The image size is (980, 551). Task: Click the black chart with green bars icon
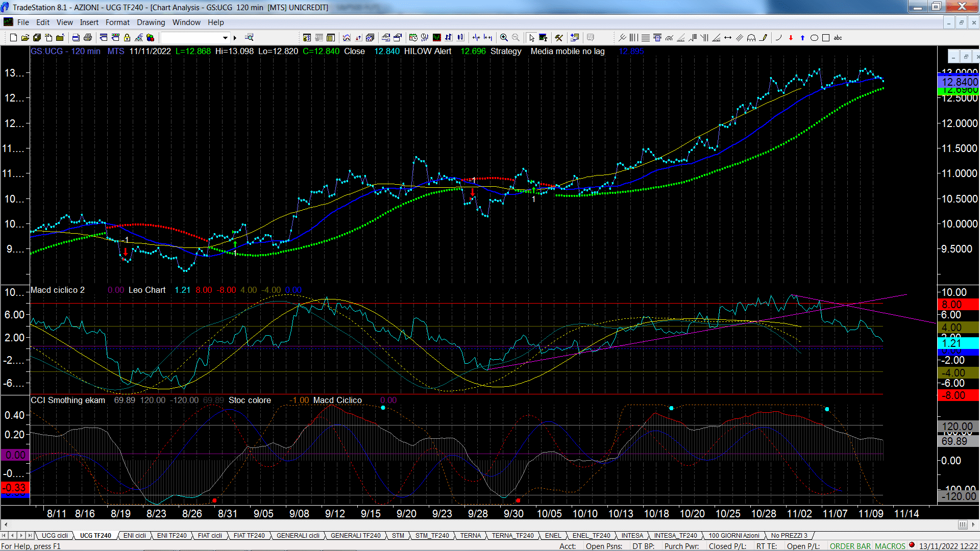pyautogui.click(x=437, y=38)
